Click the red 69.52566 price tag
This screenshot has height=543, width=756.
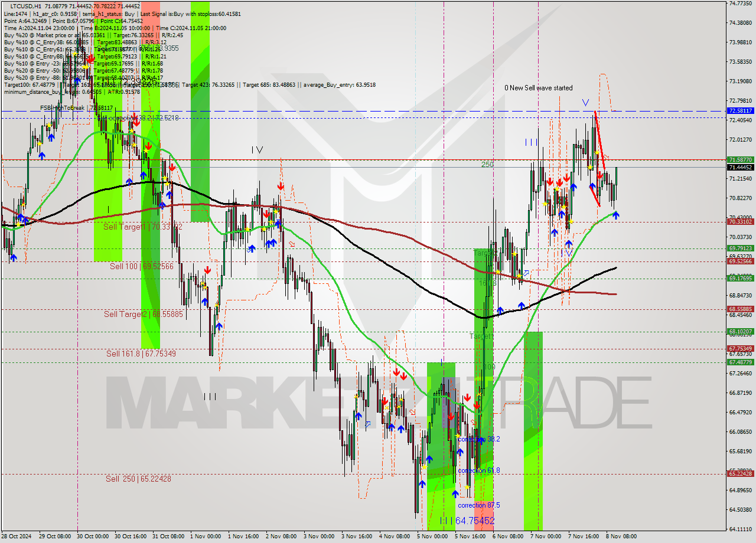(741, 261)
